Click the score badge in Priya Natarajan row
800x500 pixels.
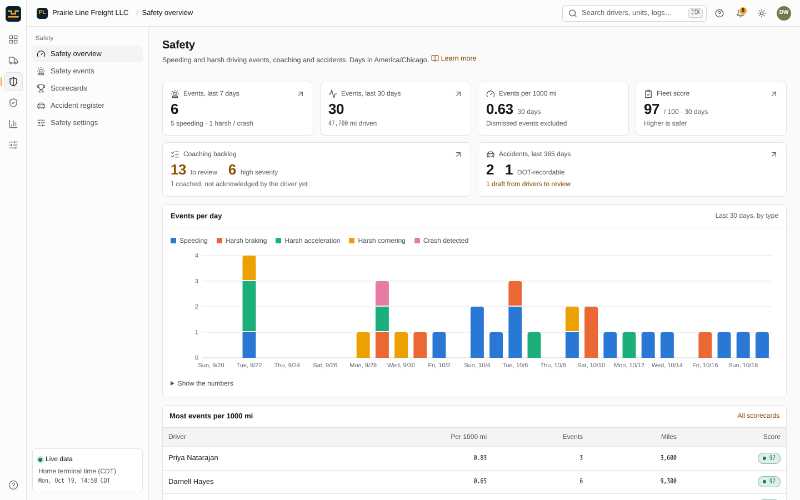pyautogui.click(x=769, y=458)
